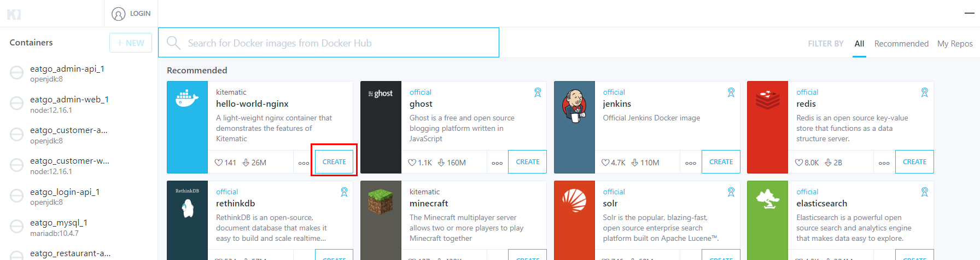Select the All filter tab
980x260 pixels.
pyautogui.click(x=859, y=44)
